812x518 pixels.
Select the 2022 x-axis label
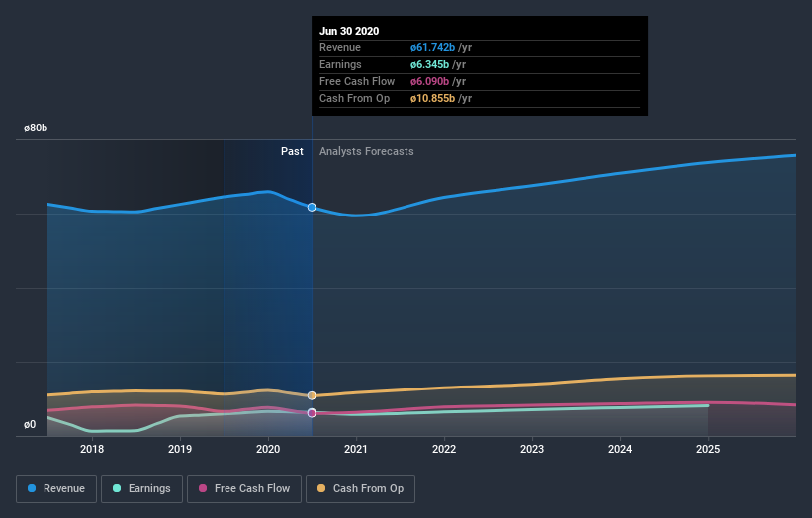tap(444, 449)
